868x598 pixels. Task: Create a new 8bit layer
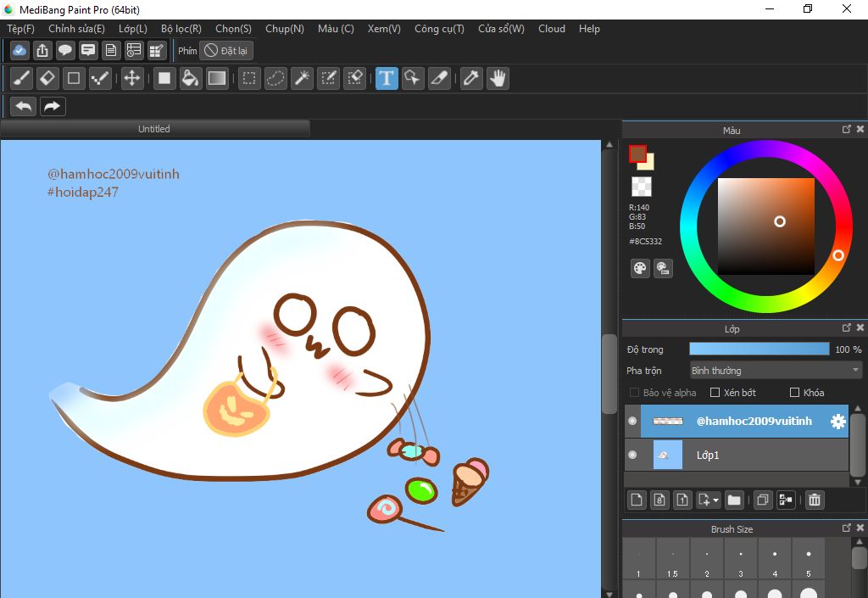point(659,500)
